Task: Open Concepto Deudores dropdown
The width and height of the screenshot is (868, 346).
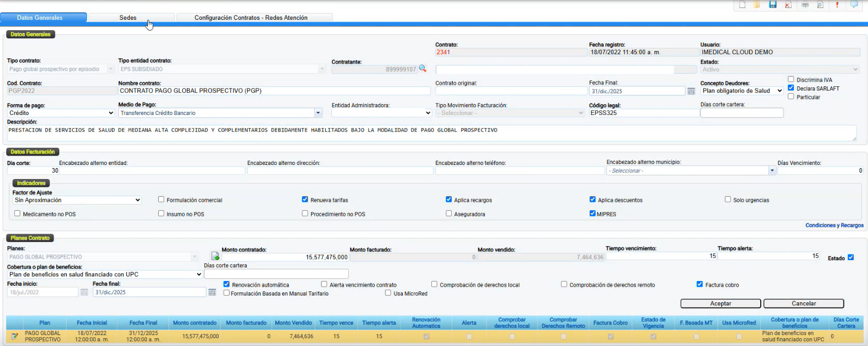Action: pos(742,91)
